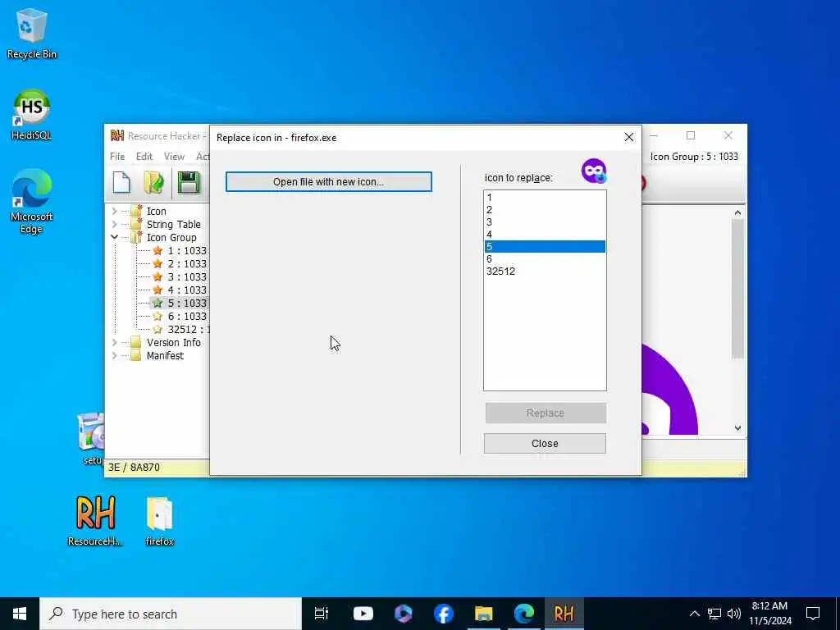Open the Edit menu in Resource Hacker
The width and height of the screenshot is (840, 630).
[144, 157]
